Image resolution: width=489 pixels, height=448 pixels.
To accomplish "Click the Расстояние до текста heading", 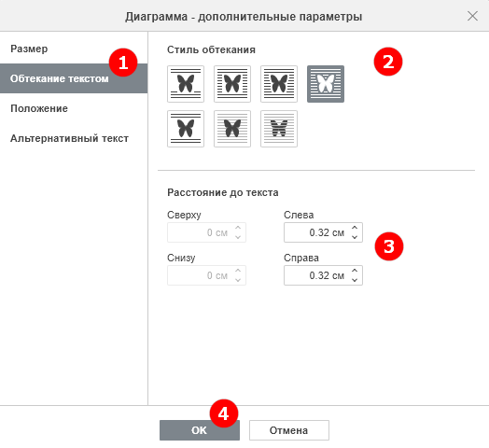I will point(223,192).
